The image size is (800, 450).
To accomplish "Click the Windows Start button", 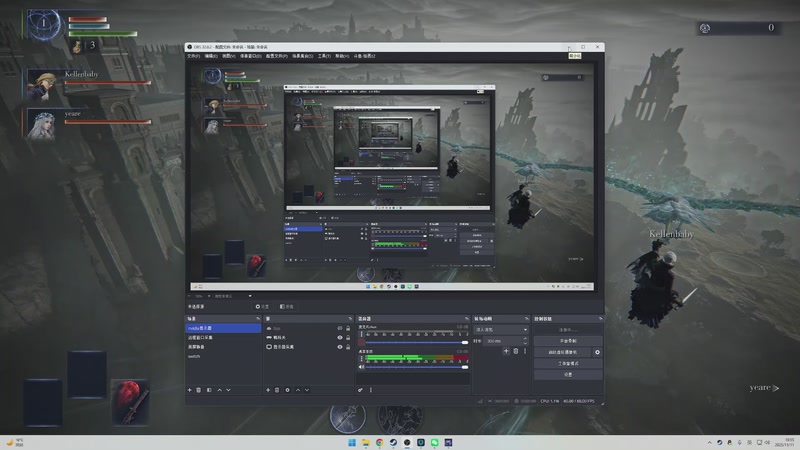I will 352,442.
